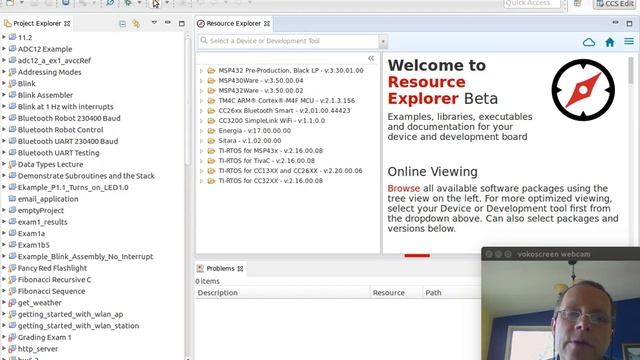The height and width of the screenshot is (360, 640).
Task: Select the Blink Assembler project
Action: pos(45,95)
